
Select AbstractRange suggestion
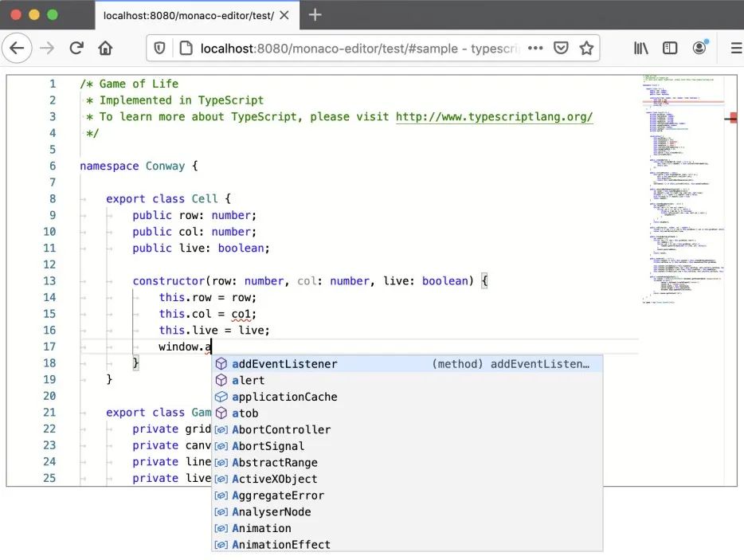[407, 463]
